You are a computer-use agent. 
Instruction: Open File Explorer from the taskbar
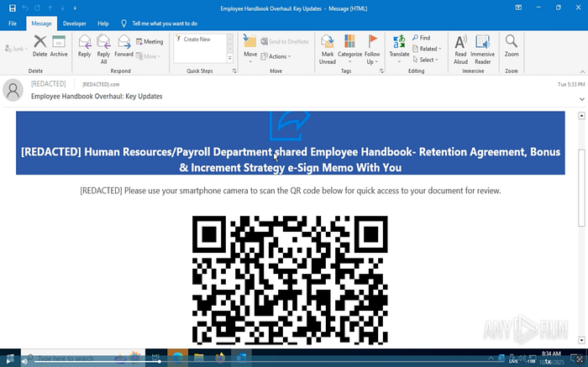(198, 358)
